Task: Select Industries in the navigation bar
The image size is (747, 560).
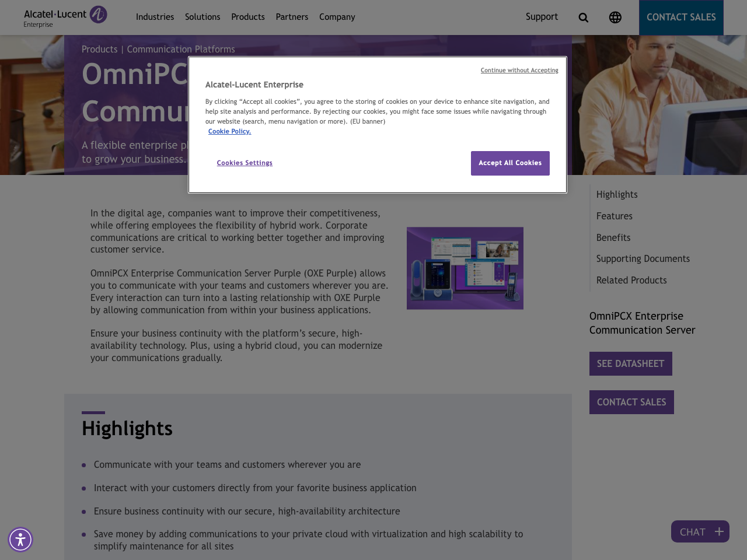Action: pos(155,16)
